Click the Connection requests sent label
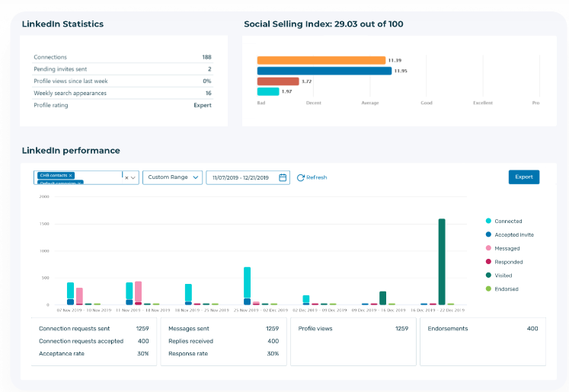Image resolution: width=569 pixels, height=392 pixels. (x=74, y=329)
